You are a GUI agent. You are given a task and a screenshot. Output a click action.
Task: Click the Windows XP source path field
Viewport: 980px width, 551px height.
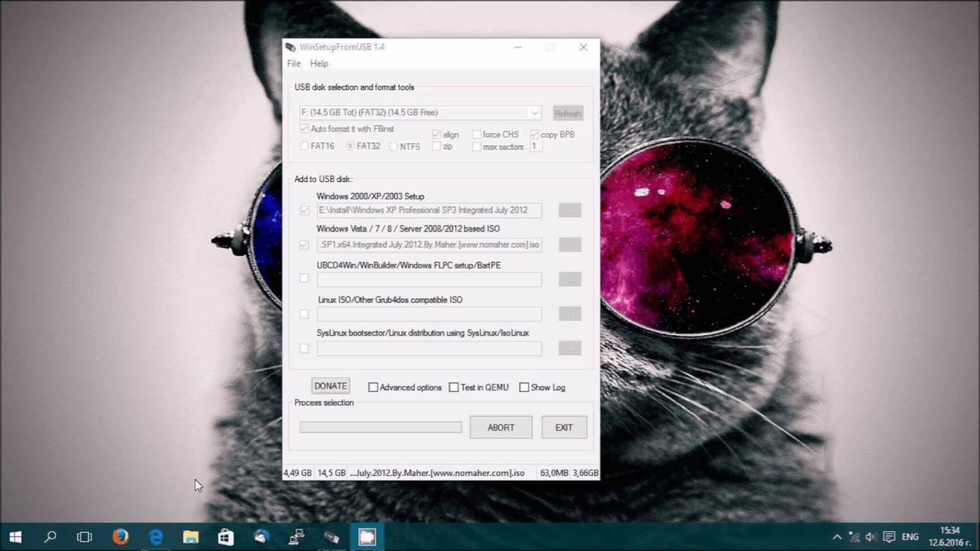(429, 210)
